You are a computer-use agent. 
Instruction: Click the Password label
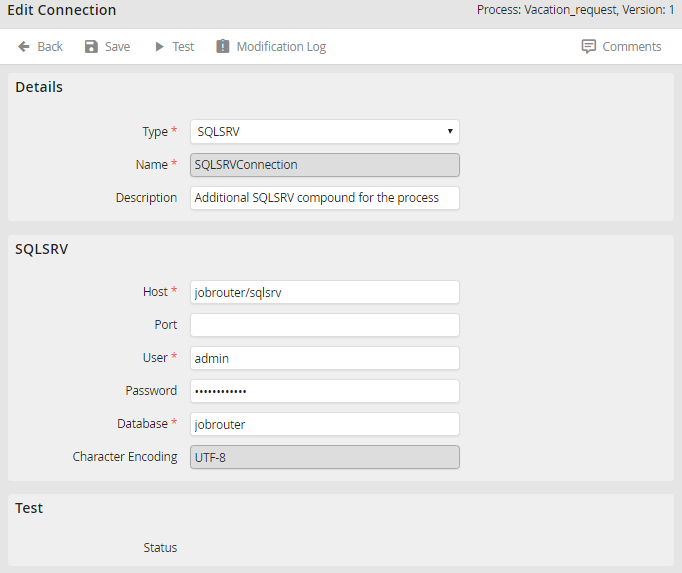pyautogui.click(x=151, y=391)
